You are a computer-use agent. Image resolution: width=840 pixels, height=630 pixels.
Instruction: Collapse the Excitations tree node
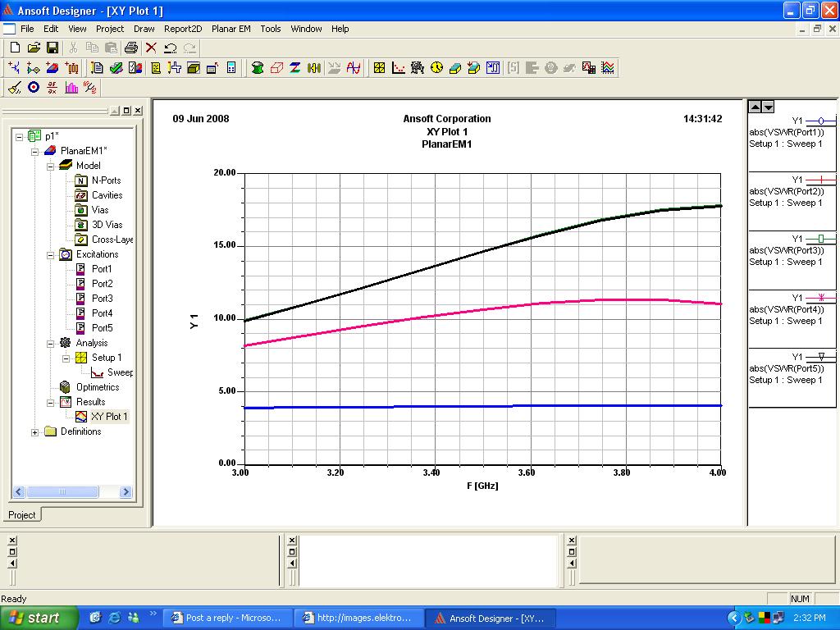coord(50,254)
